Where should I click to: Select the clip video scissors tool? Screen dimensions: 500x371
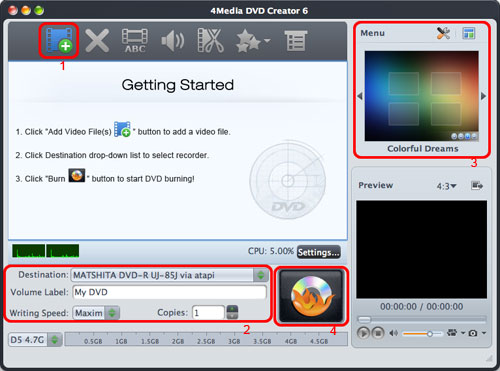coord(210,41)
